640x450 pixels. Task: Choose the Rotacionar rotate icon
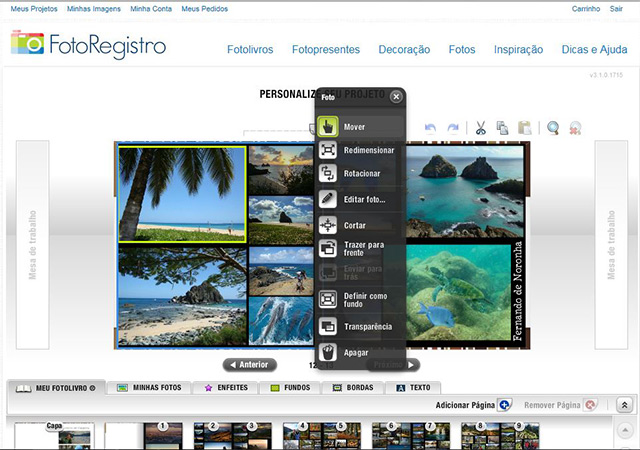[x=328, y=174]
